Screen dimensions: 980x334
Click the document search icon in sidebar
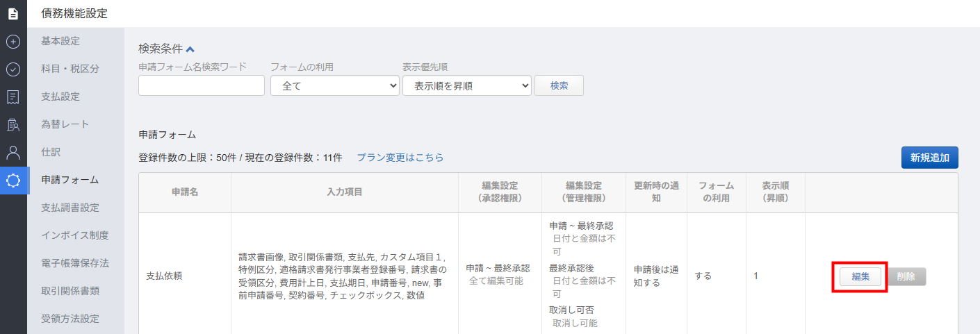click(13, 125)
